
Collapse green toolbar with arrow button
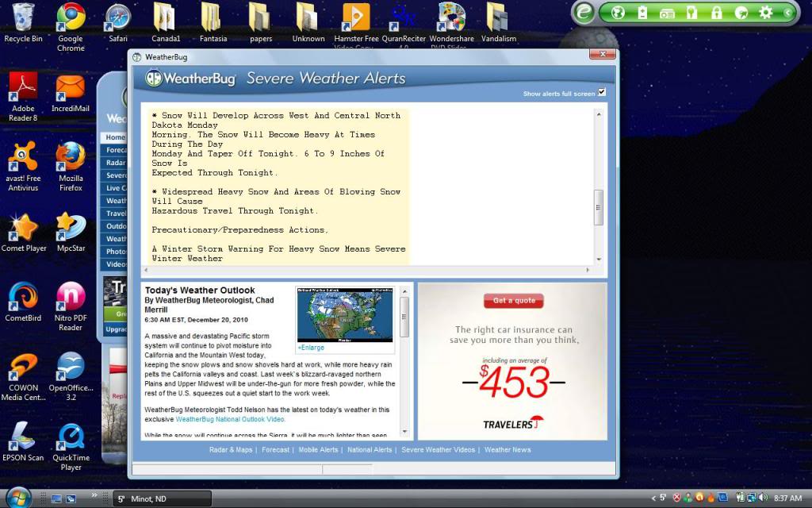787,13
